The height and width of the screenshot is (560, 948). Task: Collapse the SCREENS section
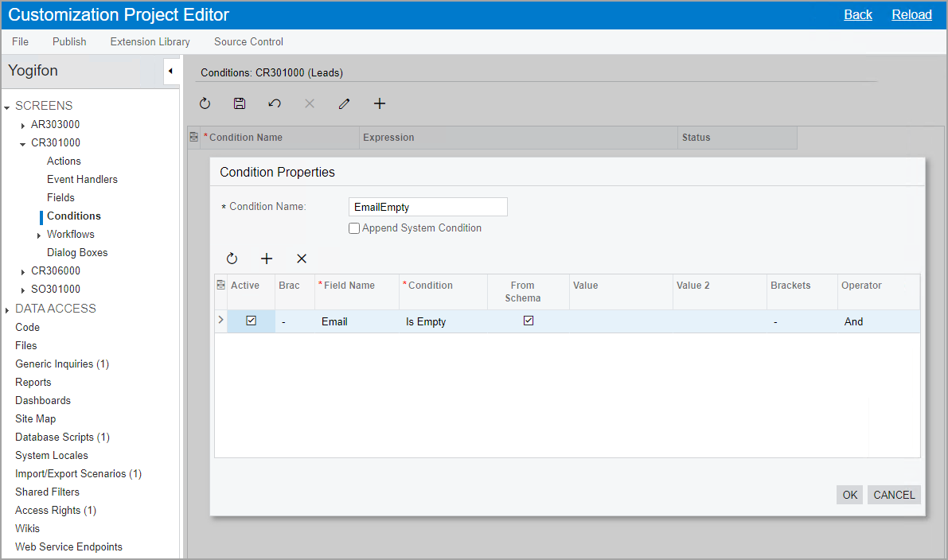tap(7, 107)
